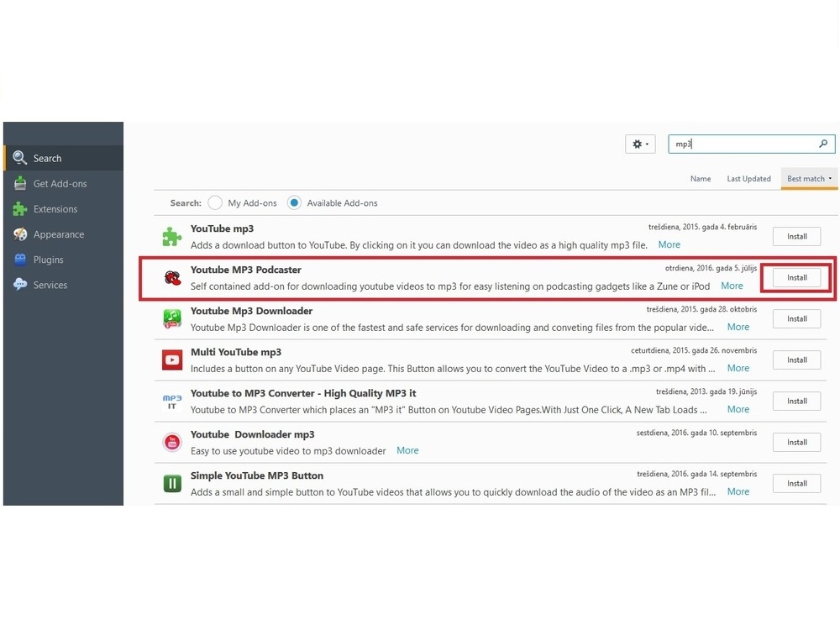Go to the Services section

click(63, 285)
